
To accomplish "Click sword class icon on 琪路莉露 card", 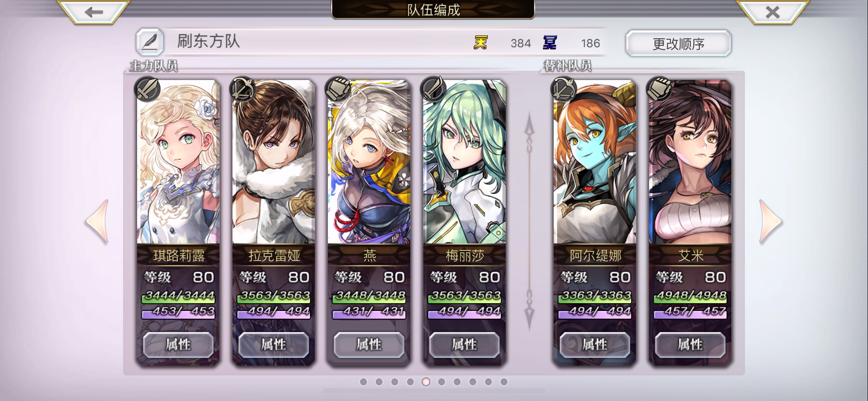I will (x=147, y=88).
